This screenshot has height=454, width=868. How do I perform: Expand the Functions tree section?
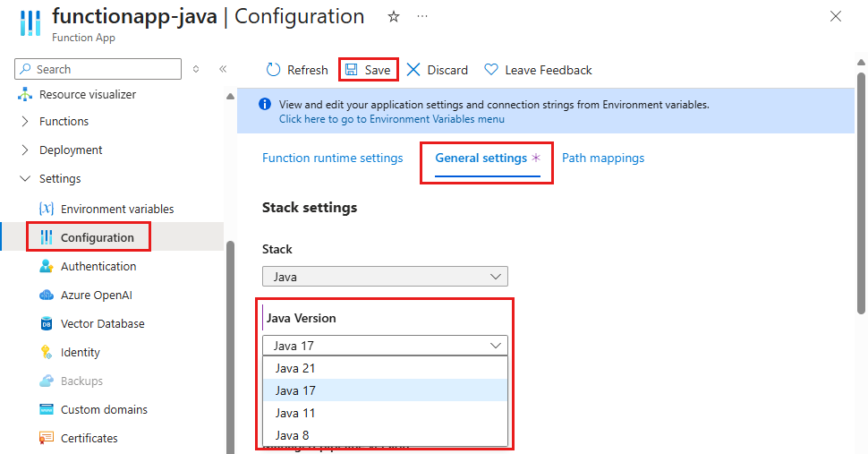(25, 121)
